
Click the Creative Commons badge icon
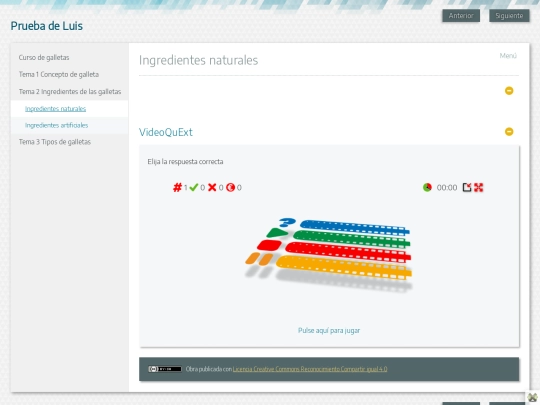[x=165, y=369]
